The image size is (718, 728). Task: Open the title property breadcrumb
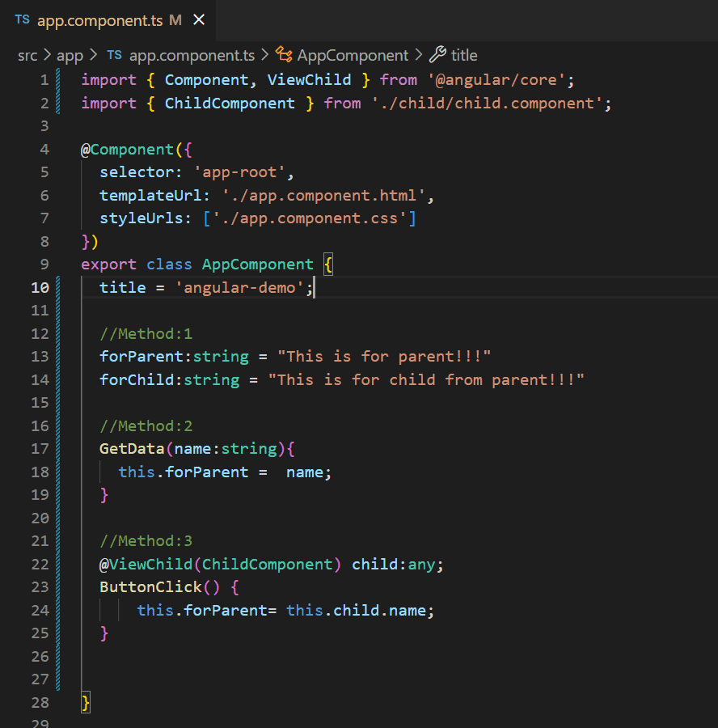click(464, 56)
